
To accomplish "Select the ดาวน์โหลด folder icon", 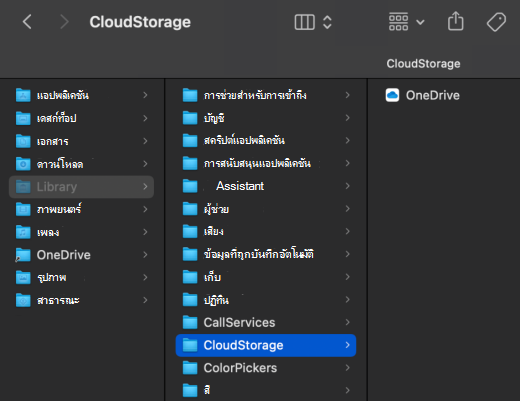I will tap(23, 164).
